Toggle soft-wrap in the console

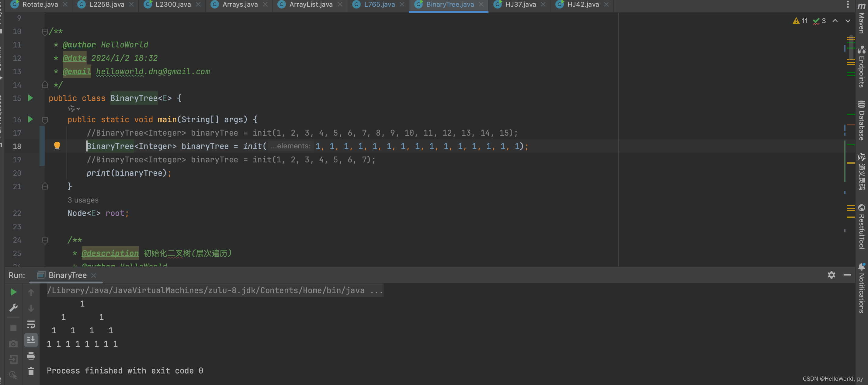coord(31,324)
